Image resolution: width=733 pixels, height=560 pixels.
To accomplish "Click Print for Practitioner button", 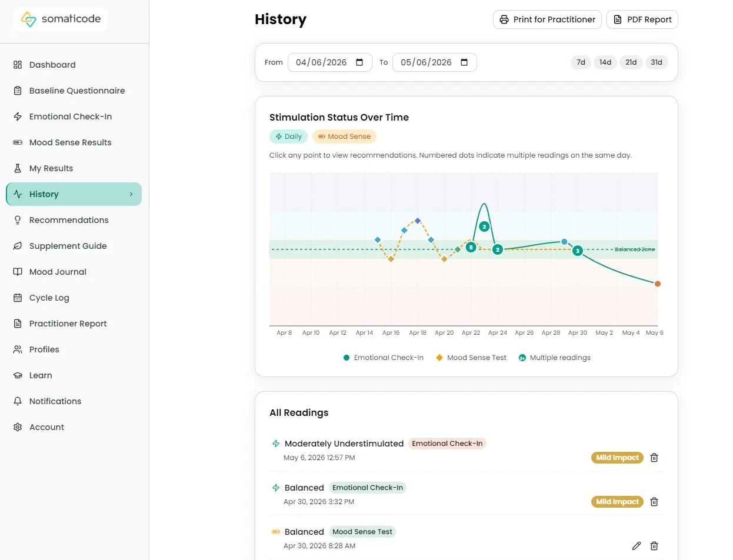I will 547,19.
